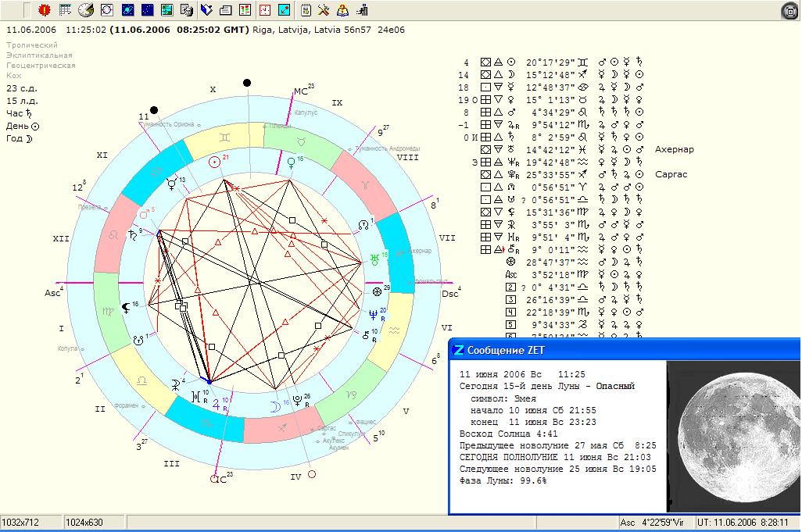
Task: Open the notepad icon in toolbar
Action: 306,10
